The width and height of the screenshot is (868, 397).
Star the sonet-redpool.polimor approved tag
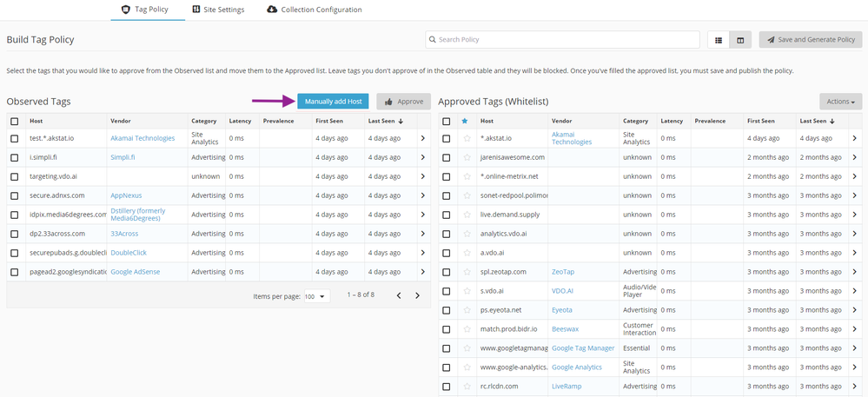(467, 195)
